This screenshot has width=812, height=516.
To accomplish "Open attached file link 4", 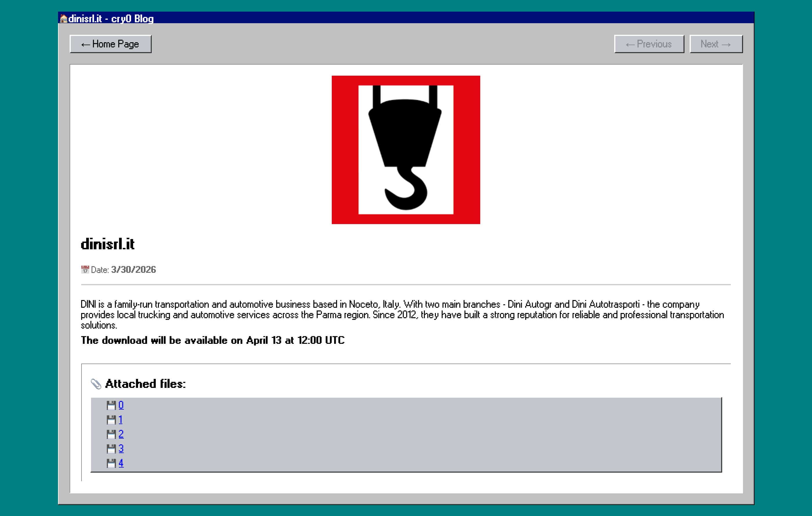I will [121, 463].
